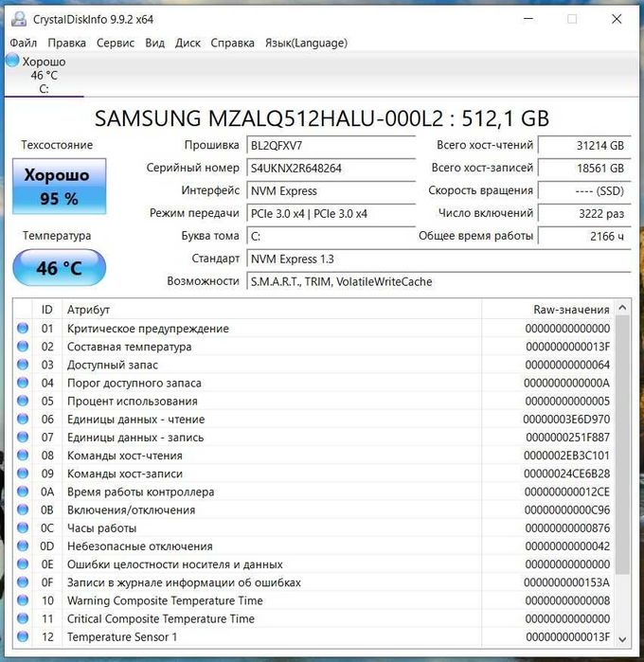Image resolution: width=644 pixels, height=662 pixels.
Task: Click the interface field NVM Express
Action: (331, 191)
